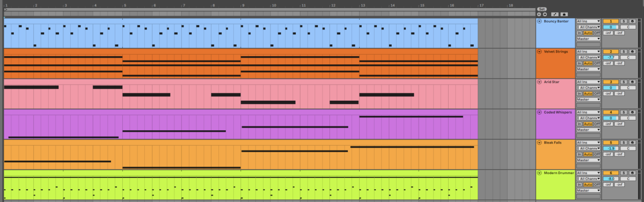Collapse the Bouncy Banter track

pos(539,21)
